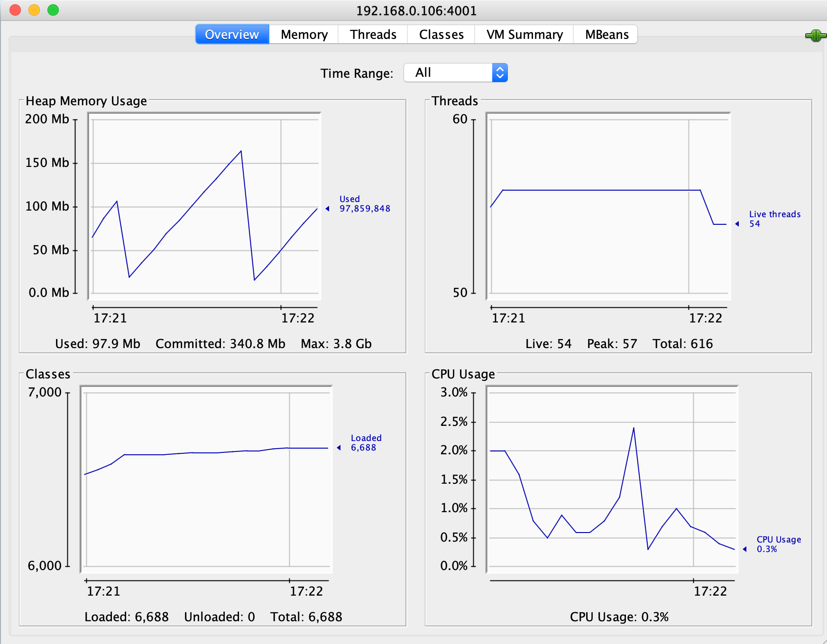
Task: Click the Used 97,859,848 heap marker
Action: tap(364, 204)
